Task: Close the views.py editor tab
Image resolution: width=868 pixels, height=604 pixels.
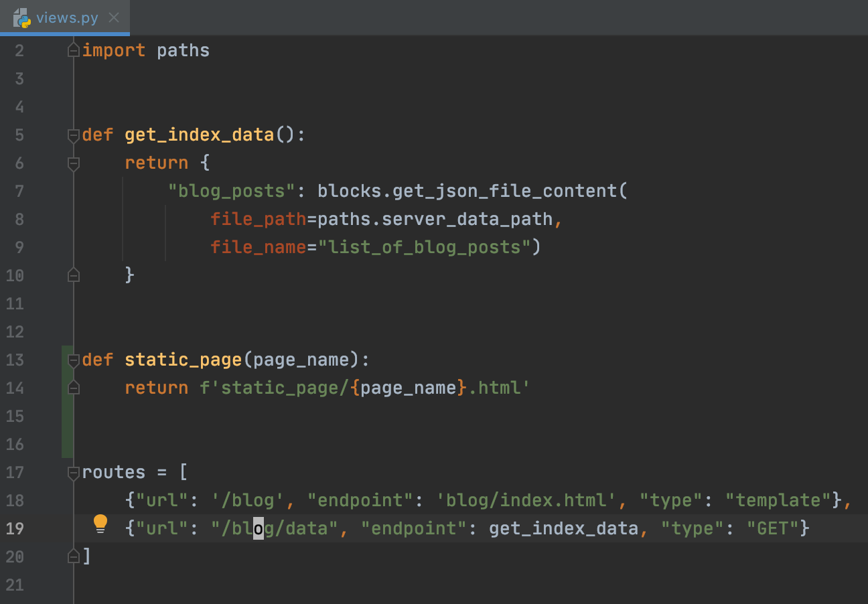Action: point(114,18)
